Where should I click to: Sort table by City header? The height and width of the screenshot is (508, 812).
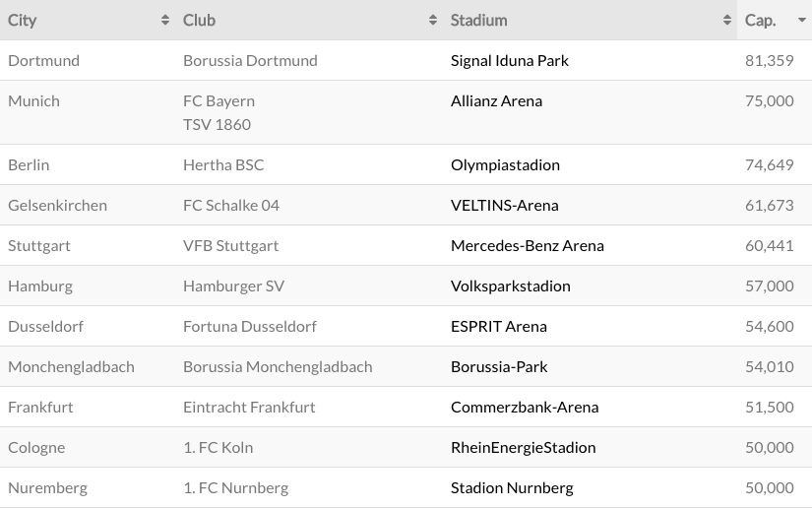coord(23,21)
